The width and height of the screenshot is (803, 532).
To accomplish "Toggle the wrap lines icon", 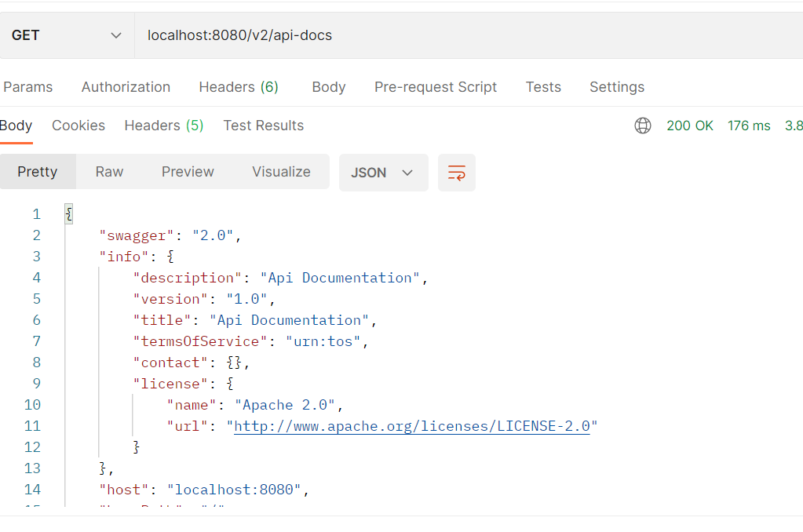I will tap(456, 173).
